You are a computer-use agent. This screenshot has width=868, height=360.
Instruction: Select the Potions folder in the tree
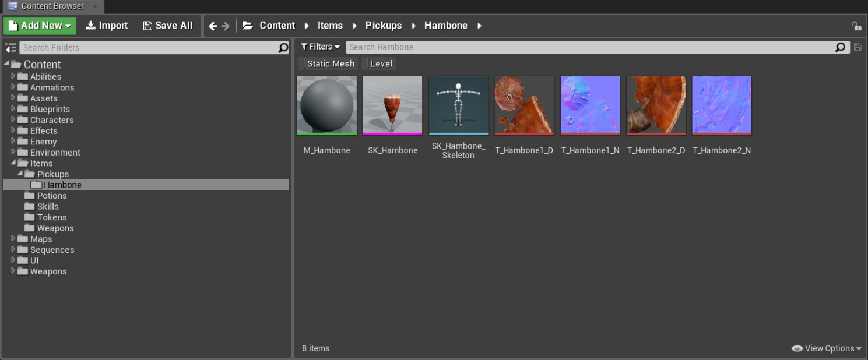(x=51, y=196)
